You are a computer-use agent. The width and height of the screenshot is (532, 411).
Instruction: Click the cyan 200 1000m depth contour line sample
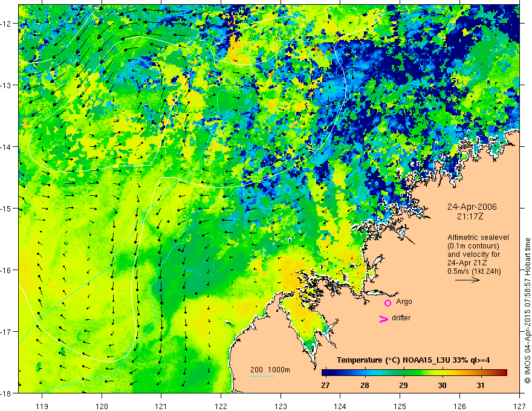(262, 377)
